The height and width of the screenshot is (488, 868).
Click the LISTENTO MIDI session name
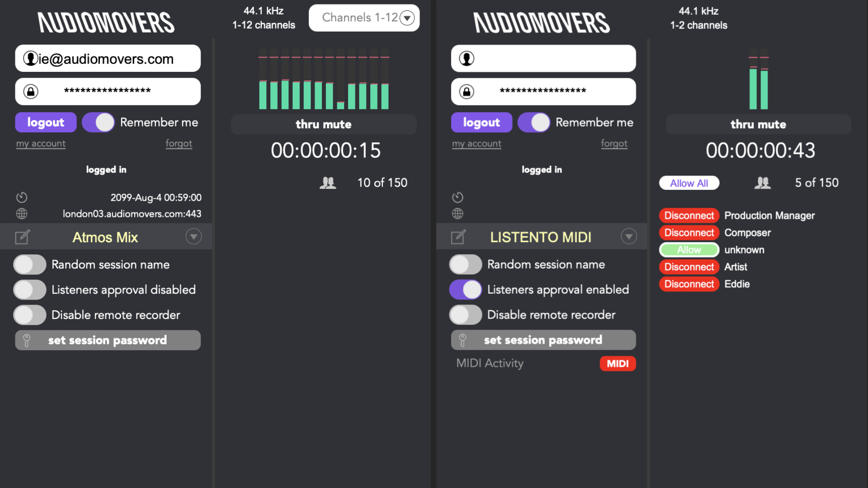pyautogui.click(x=541, y=237)
